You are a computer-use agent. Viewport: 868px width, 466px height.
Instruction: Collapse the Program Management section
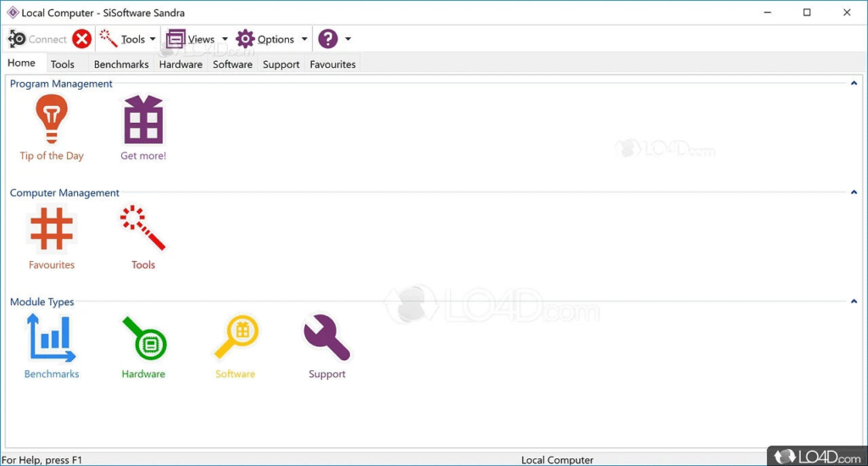tap(854, 83)
